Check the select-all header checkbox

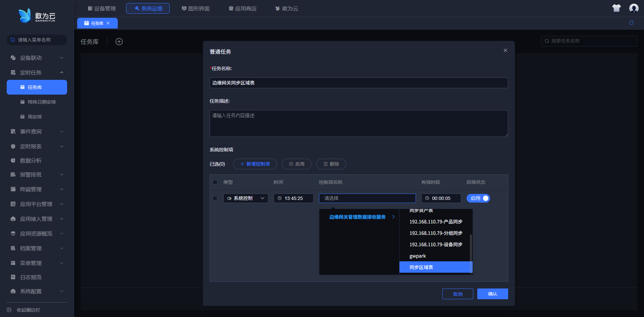[x=215, y=182]
